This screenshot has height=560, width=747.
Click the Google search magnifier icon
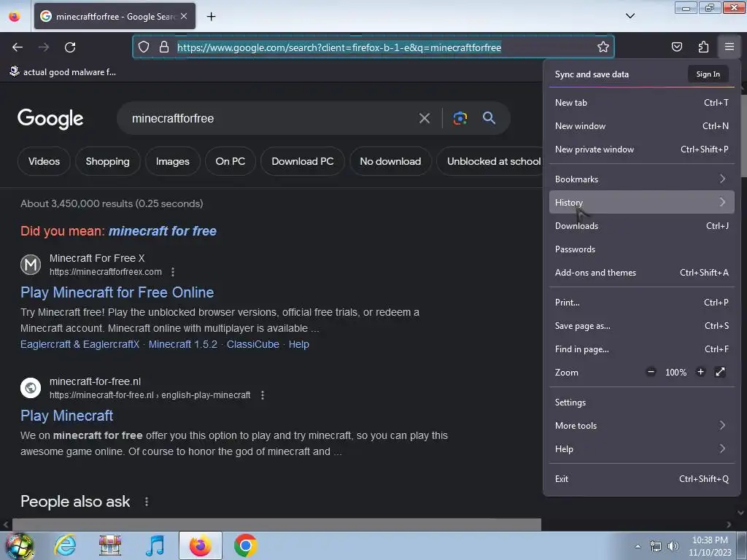(x=489, y=118)
